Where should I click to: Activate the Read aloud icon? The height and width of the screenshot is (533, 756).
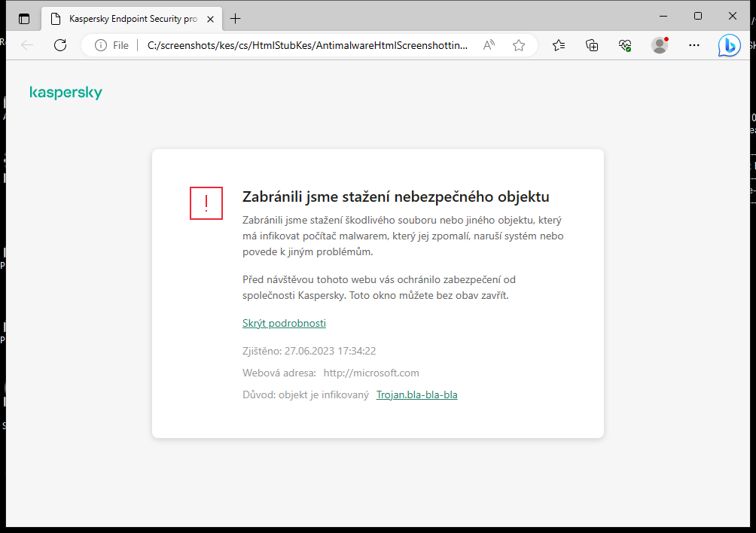click(x=488, y=44)
